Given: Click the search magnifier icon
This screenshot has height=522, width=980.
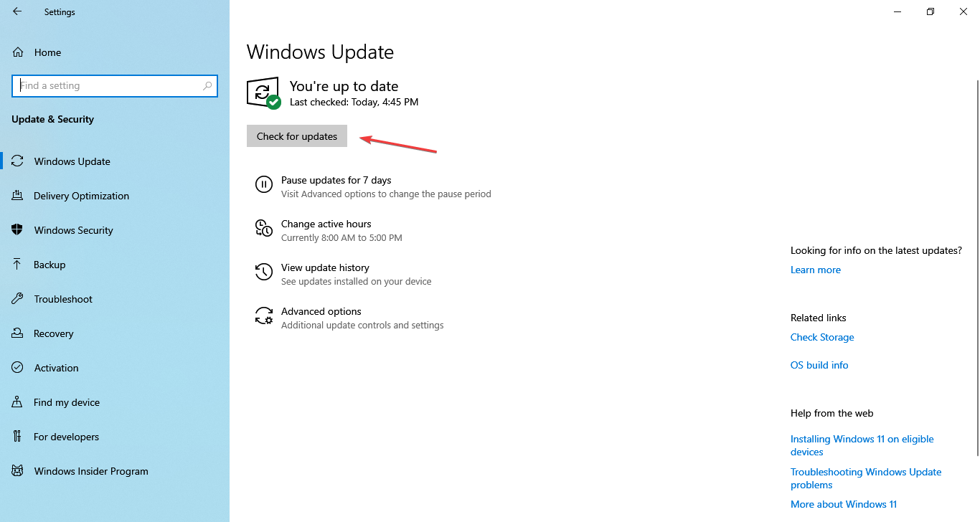Looking at the screenshot, I should tap(207, 85).
